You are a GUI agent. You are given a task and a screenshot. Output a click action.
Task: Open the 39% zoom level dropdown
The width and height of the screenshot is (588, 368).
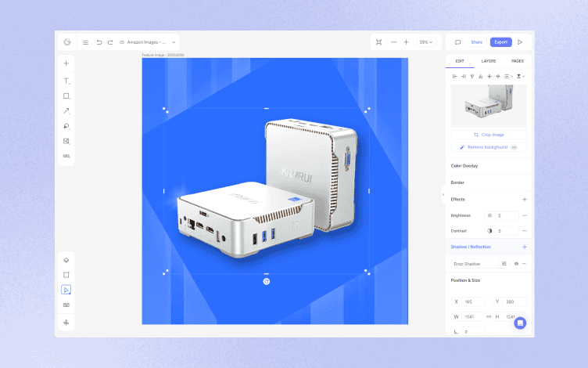[x=425, y=42]
